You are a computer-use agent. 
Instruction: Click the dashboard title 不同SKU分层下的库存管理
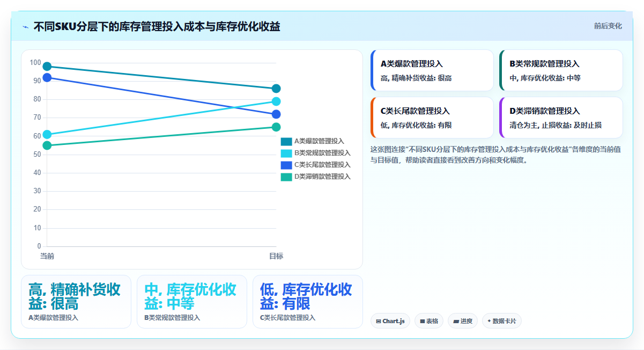(157, 26)
